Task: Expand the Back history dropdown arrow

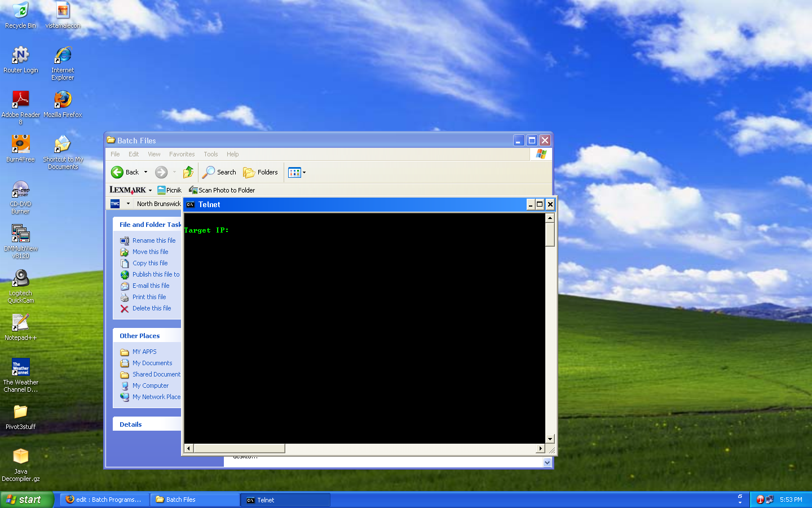Action: 146,172
